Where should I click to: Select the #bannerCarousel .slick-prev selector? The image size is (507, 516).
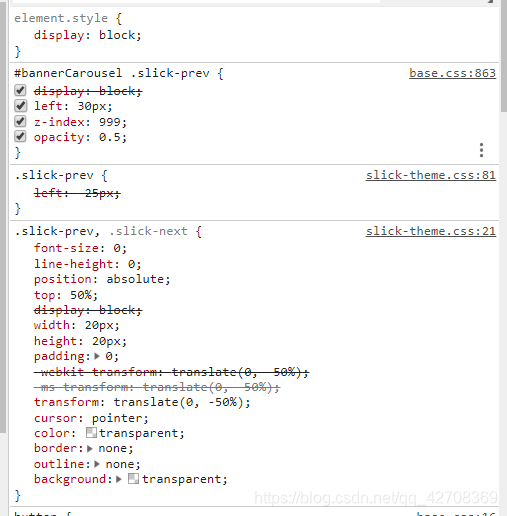pos(112,73)
